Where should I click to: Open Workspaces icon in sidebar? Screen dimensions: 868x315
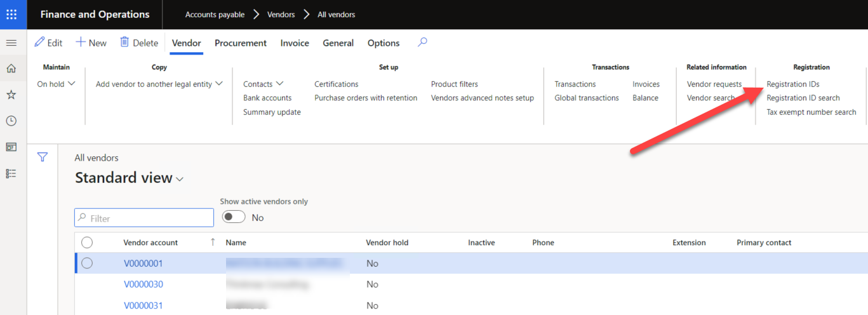11,147
